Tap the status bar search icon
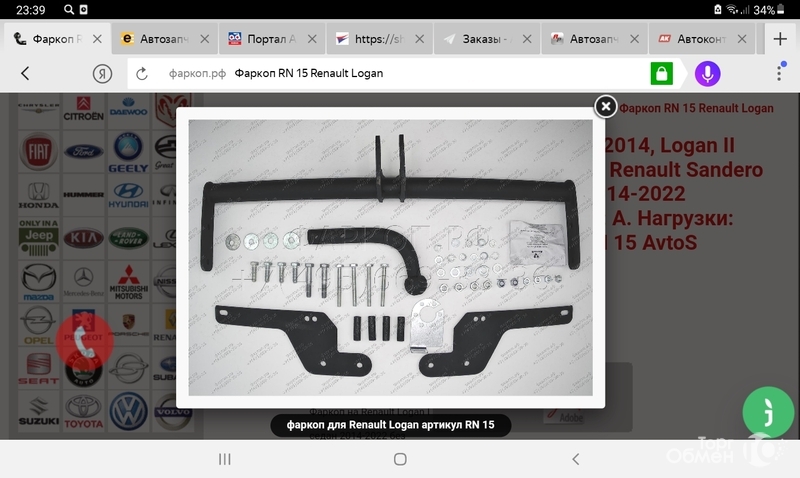Screen dimensions: 800x478 tap(68, 10)
